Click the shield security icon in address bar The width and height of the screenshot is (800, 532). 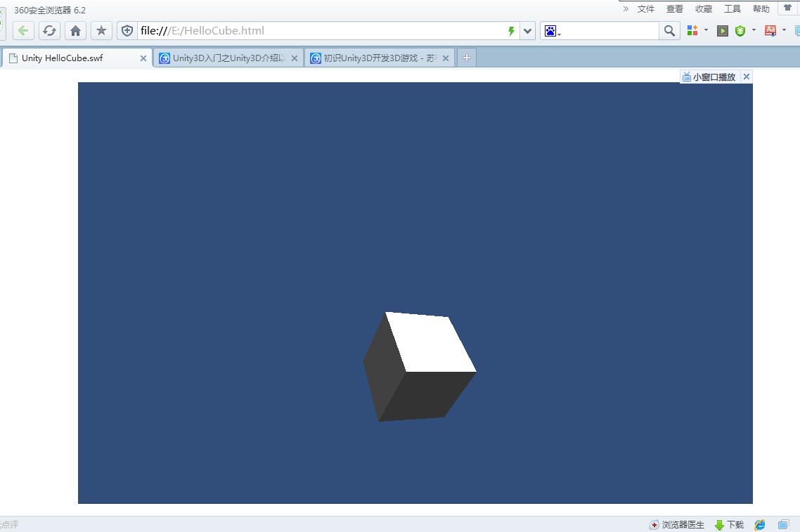click(127, 31)
